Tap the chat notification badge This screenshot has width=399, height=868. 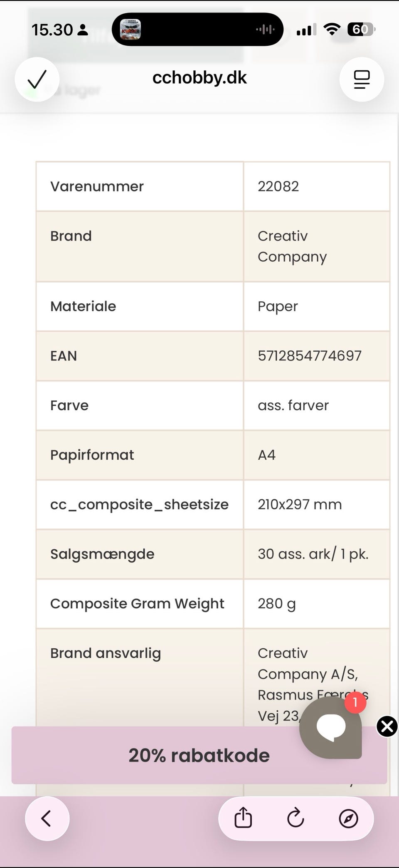(355, 702)
